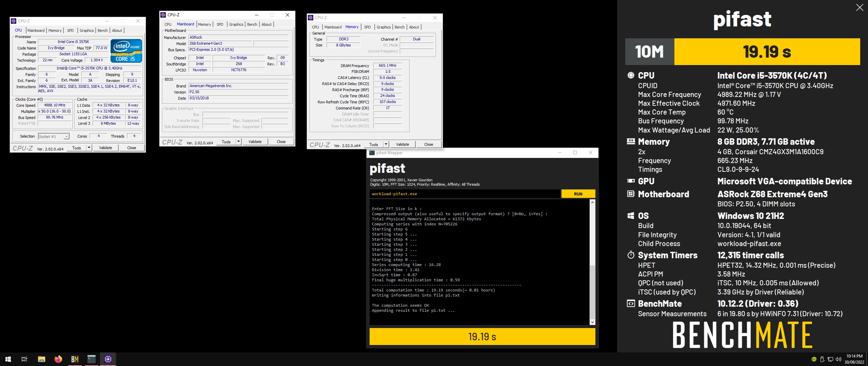Click the CPU-Z title icon in the Memory window
This screenshot has height=366, width=868.
tap(311, 18)
